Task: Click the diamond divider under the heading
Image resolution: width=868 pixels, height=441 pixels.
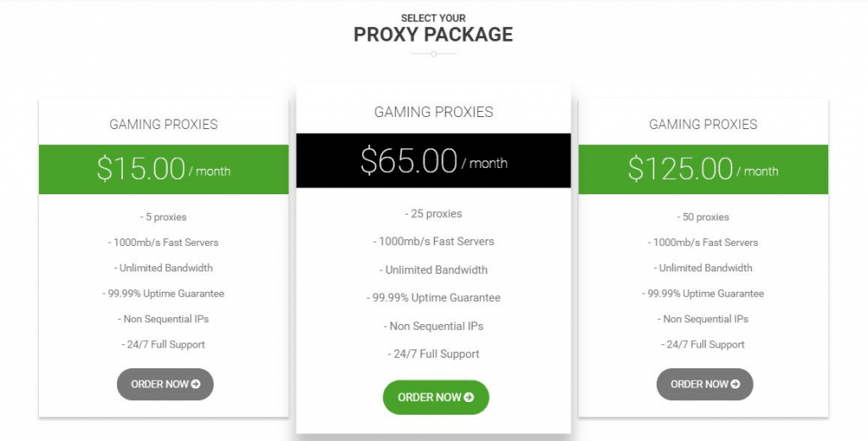Action: tap(433, 53)
